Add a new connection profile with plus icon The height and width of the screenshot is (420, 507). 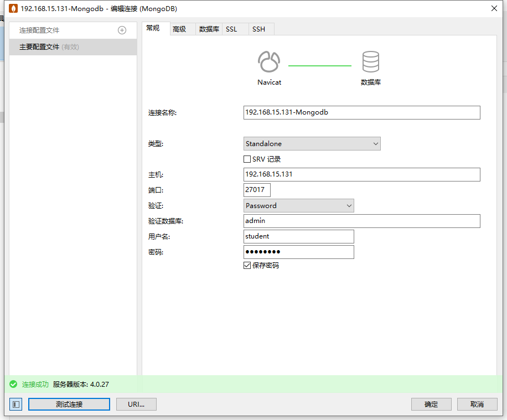coord(122,30)
